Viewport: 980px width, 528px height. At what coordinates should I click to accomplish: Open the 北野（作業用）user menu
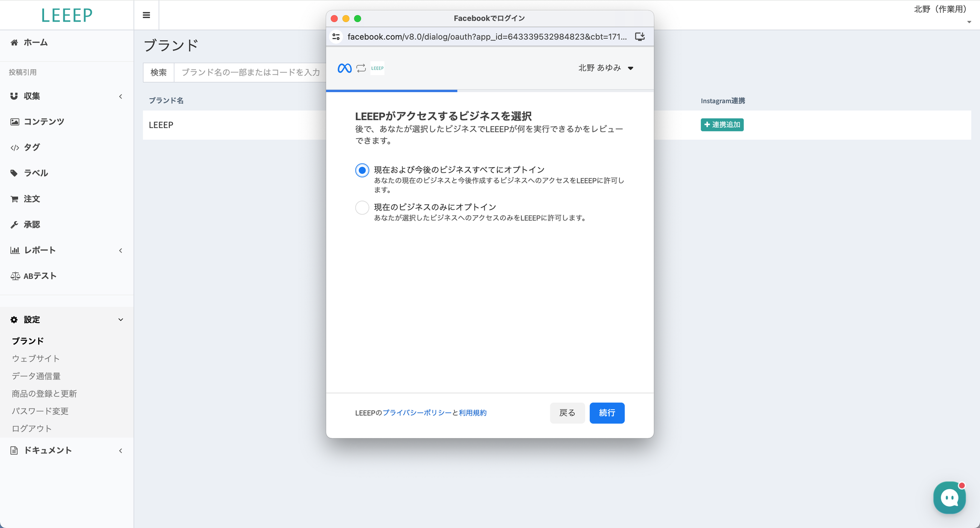click(943, 14)
